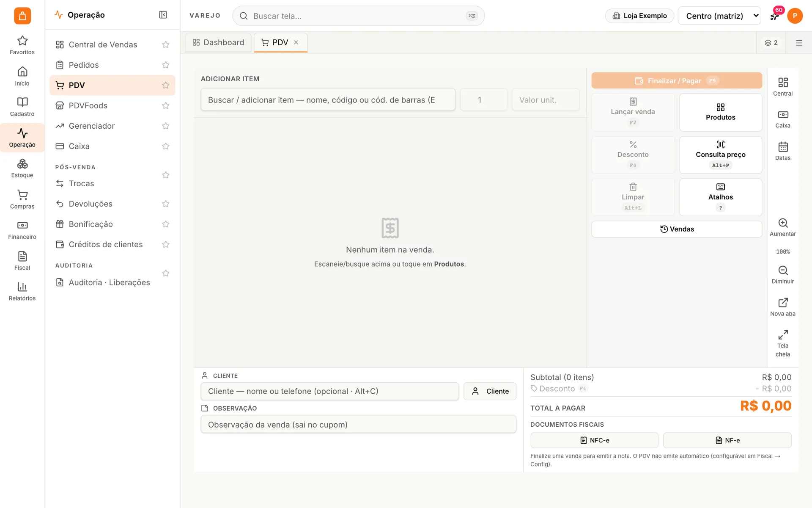812x508 pixels.
Task: Open the Datas panel icon
Action: (x=782, y=151)
